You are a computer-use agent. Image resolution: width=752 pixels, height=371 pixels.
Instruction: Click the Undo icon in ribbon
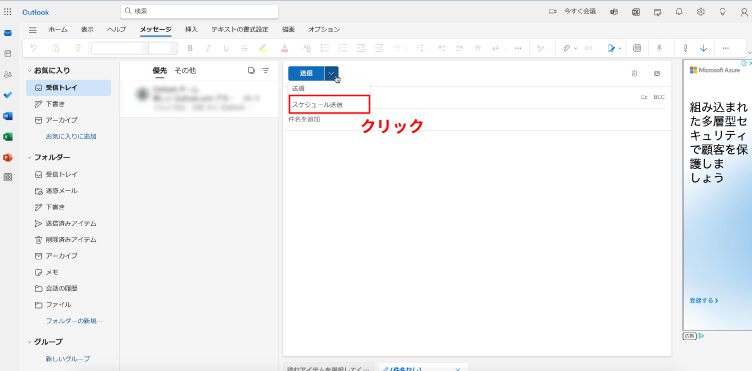click(x=34, y=48)
